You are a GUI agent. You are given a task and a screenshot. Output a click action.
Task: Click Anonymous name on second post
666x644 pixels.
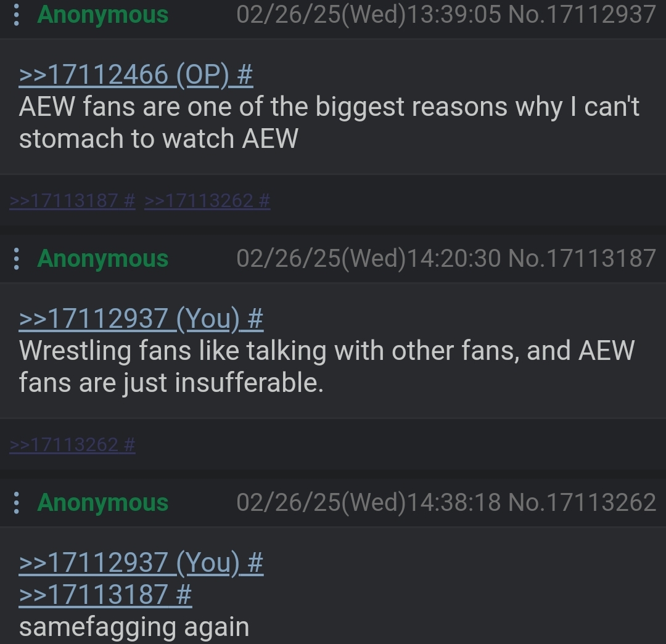[103, 259]
